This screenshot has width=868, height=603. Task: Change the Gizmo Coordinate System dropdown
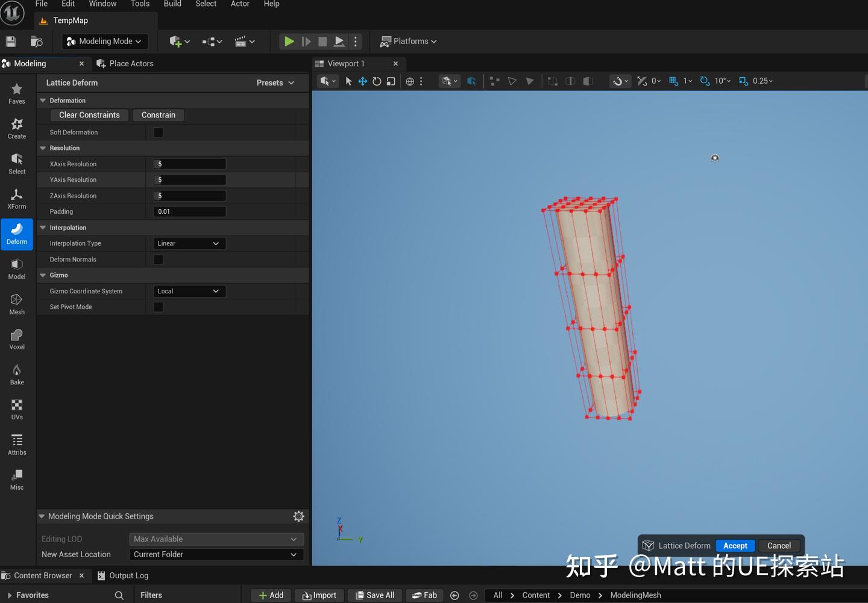click(189, 291)
